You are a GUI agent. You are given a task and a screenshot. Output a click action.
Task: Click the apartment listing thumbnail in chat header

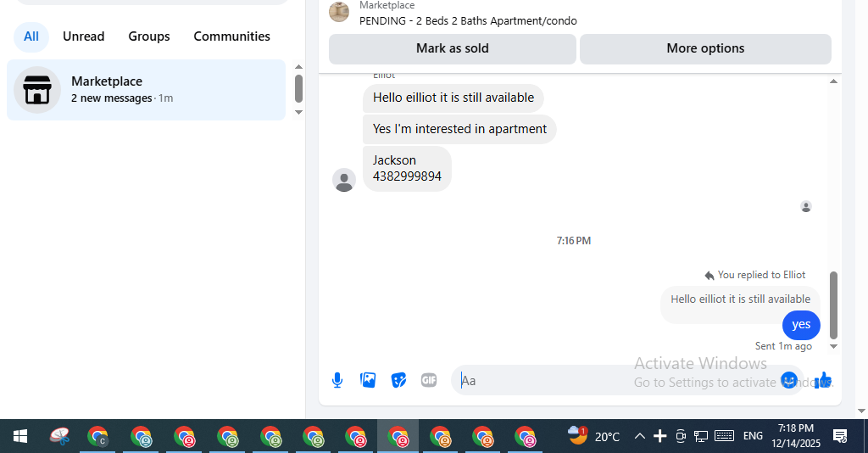point(339,12)
